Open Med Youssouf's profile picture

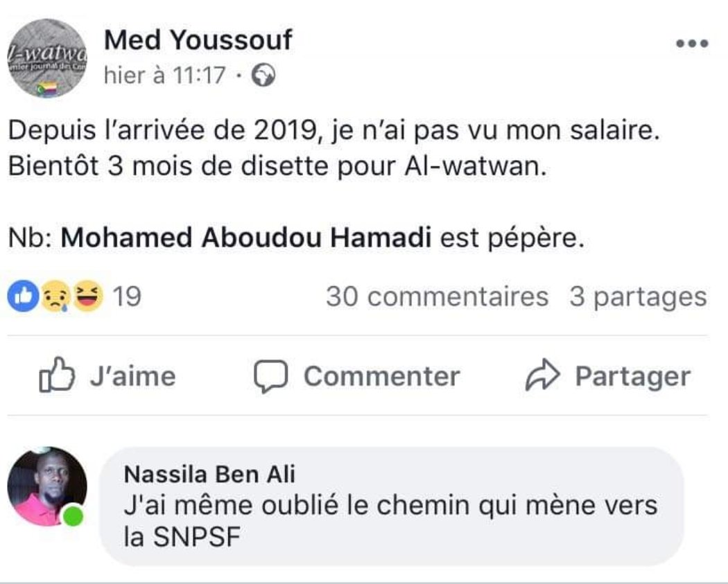pyautogui.click(x=47, y=57)
